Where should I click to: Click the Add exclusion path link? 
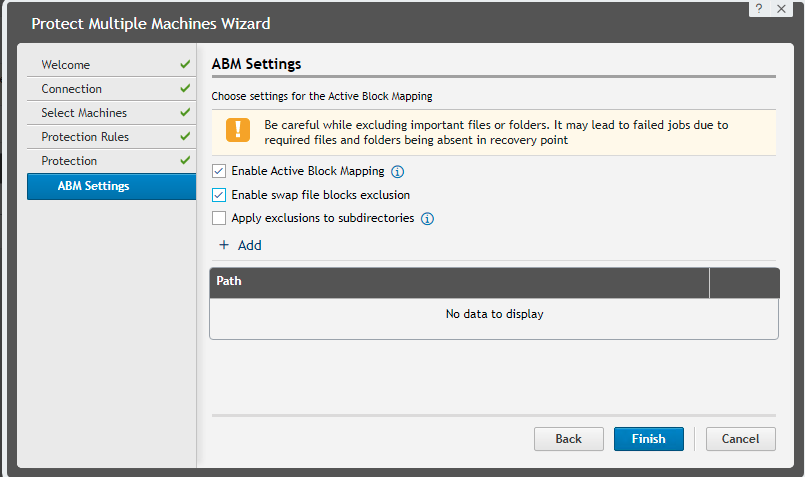pos(250,245)
